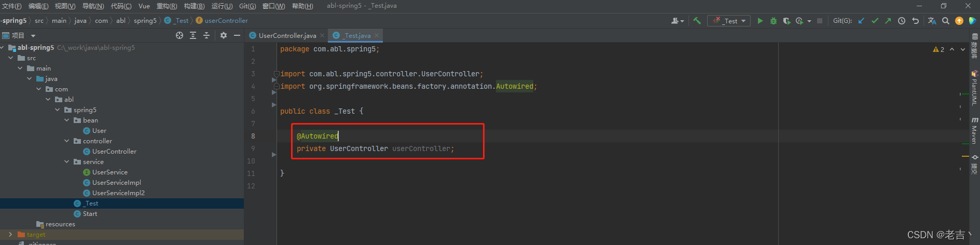Image resolution: width=980 pixels, height=245 pixels.
Task: Click the colorful plugin logo icon
Action: click(972, 21)
